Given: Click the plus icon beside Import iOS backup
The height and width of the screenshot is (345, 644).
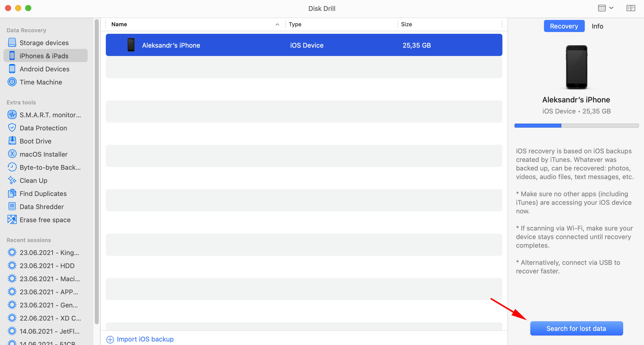Looking at the screenshot, I should (110, 339).
